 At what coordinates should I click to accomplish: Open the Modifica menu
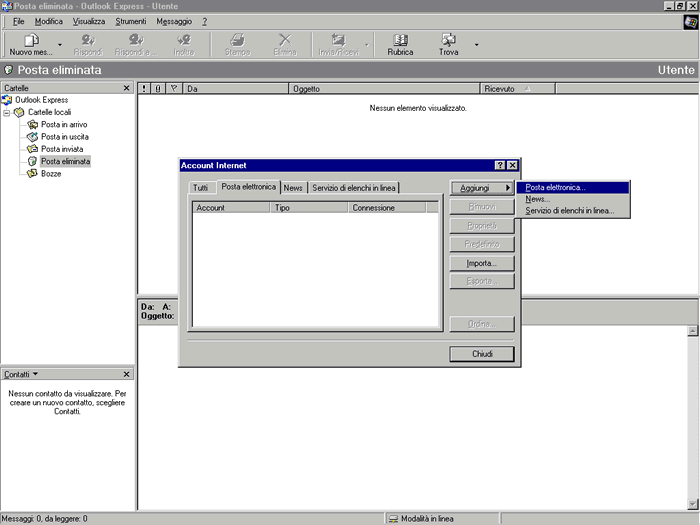pos(49,21)
